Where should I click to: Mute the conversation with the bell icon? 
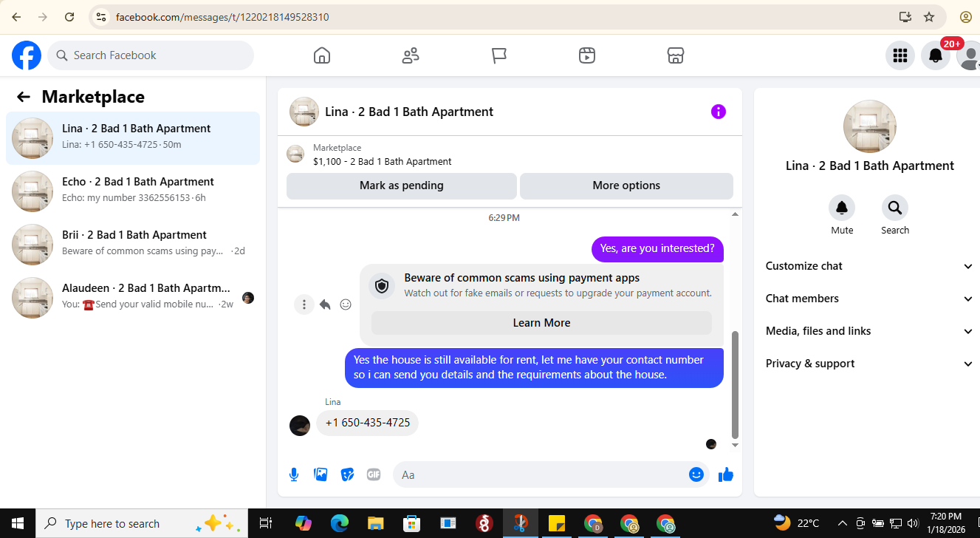click(842, 208)
